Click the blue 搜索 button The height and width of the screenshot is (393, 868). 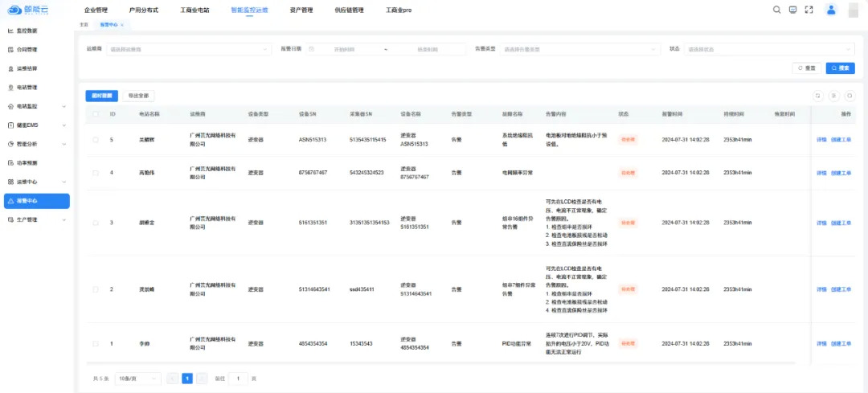[841, 68]
